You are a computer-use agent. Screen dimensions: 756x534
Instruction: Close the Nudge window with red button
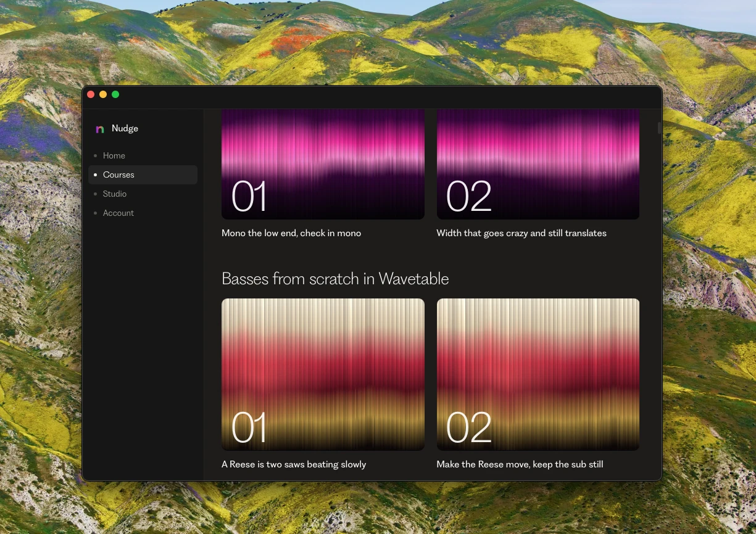[91, 94]
